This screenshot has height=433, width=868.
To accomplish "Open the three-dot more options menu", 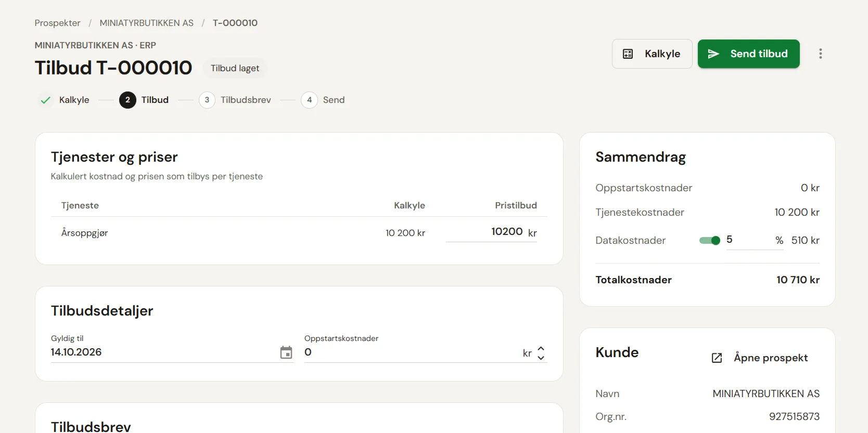I will [x=821, y=54].
